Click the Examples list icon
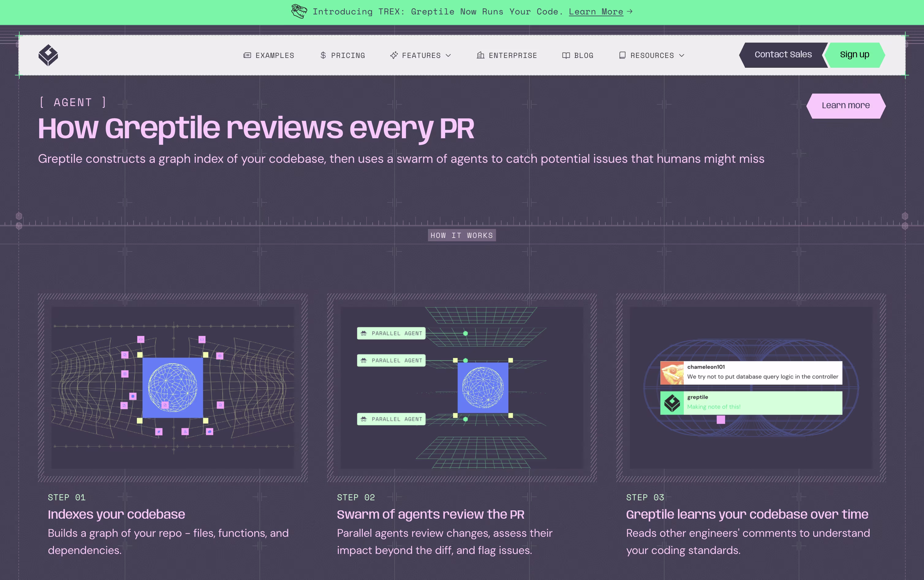Viewport: 924px width, 580px height. pos(247,55)
